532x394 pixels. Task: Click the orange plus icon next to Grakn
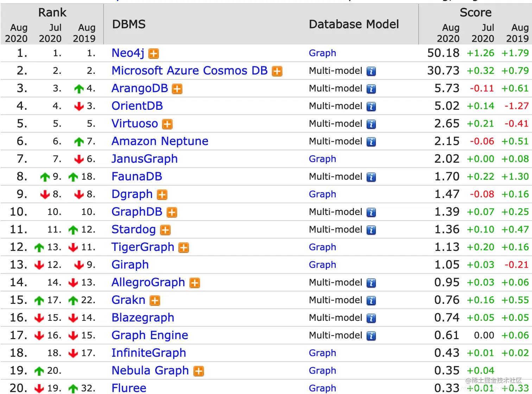pyautogui.click(x=155, y=300)
